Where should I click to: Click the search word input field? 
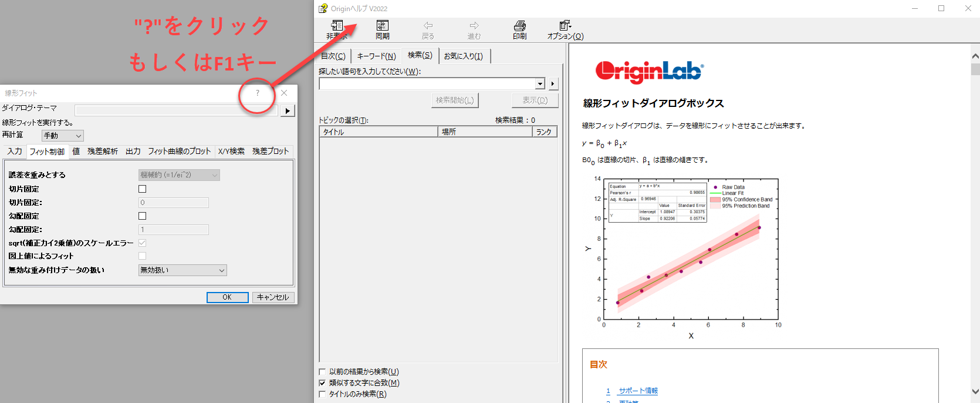[x=427, y=84]
